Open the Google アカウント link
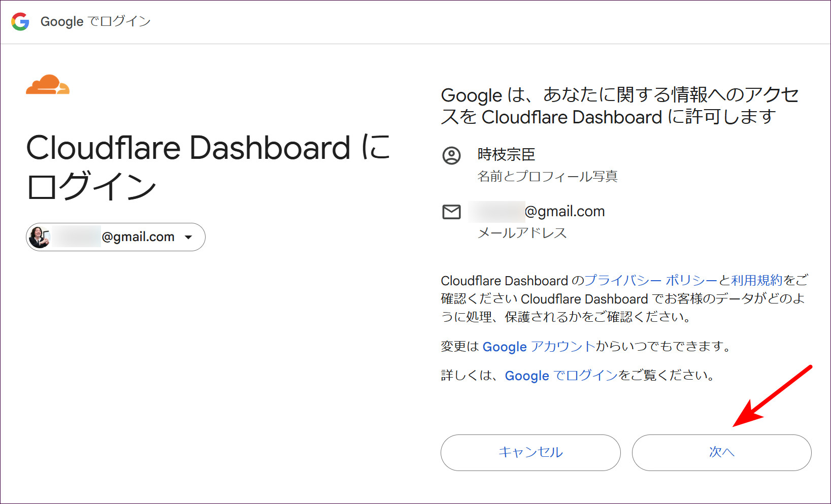This screenshot has height=504, width=831. coord(539,347)
